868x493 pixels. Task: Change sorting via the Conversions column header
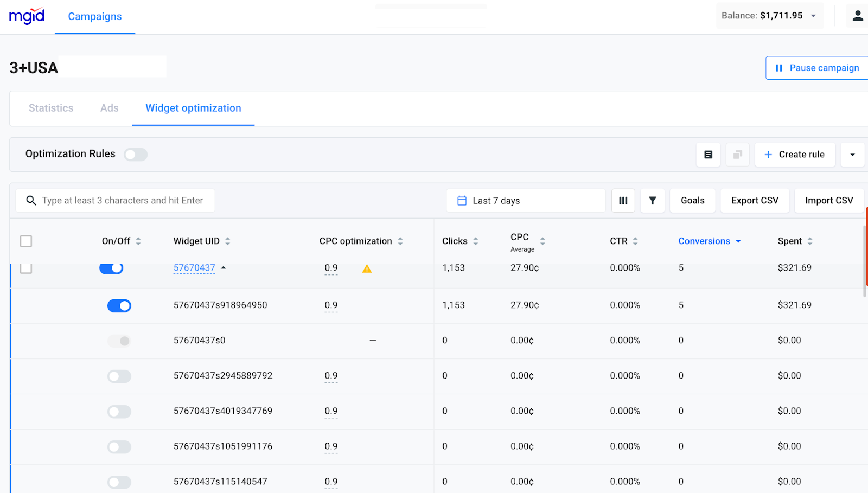(704, 241)
